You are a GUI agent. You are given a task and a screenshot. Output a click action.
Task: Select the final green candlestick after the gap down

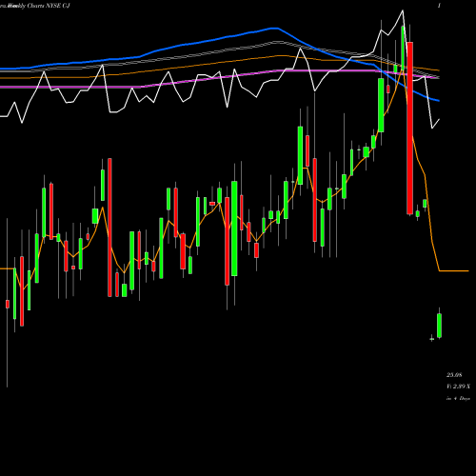click(x=440, y=326)
